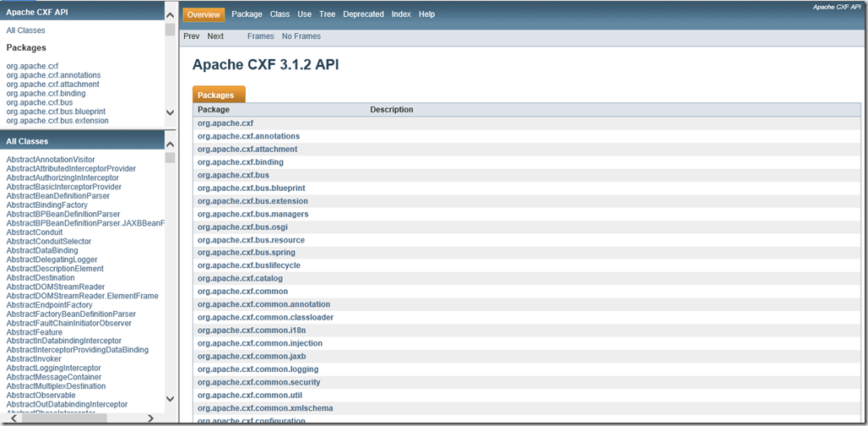Open org.apache.cxf.common.logging in packages table
Viewport: 868px width, 426px height.
click(258, 369)
